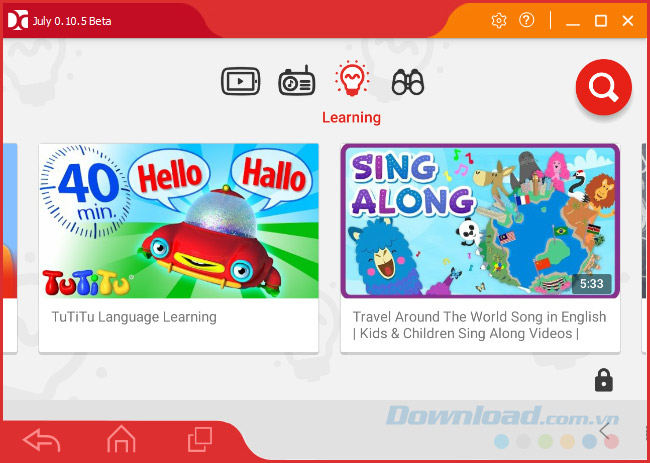This screenshot has width=650, height=463.
Task: Open the Explore binoculars category
Action: tap(408, 82)
